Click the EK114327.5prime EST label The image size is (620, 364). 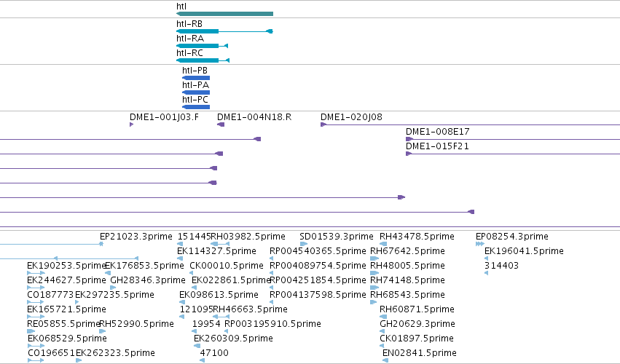coord(216,251)
